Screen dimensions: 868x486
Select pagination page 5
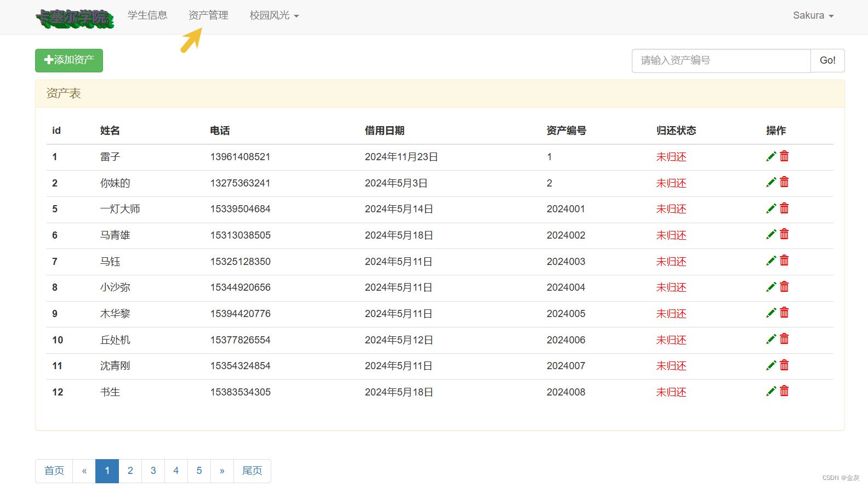(199, 471)
